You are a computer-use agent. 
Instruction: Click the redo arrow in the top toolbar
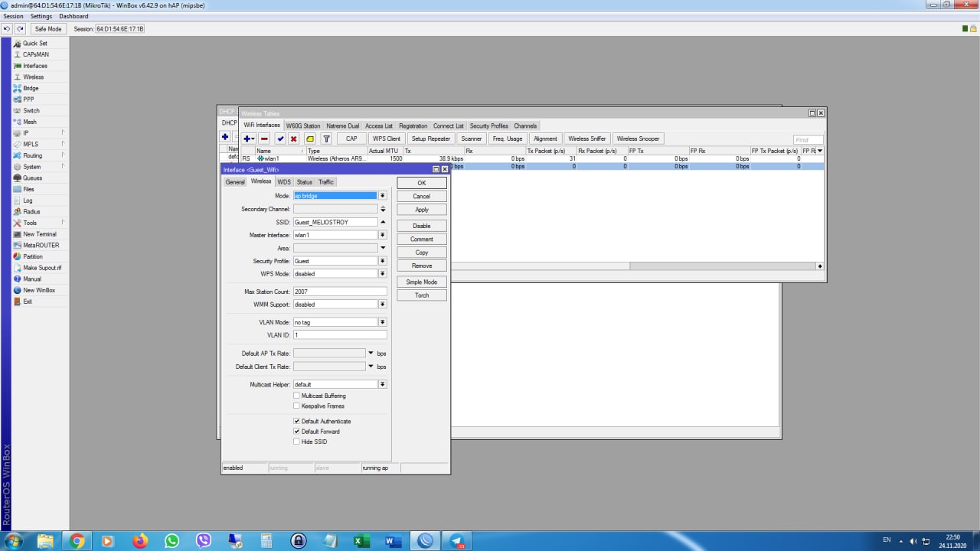point(20,29)
